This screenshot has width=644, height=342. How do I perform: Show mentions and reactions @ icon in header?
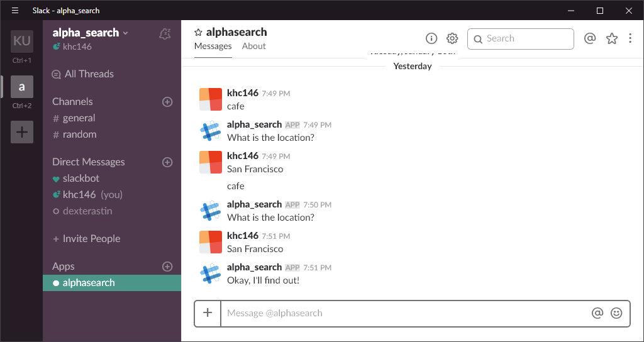tap(590, 38)
